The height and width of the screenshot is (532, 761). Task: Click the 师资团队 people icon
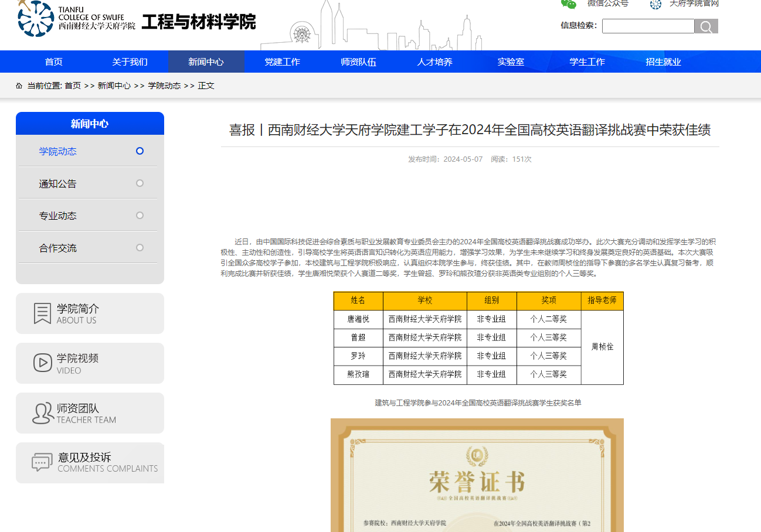coord(43,413)
